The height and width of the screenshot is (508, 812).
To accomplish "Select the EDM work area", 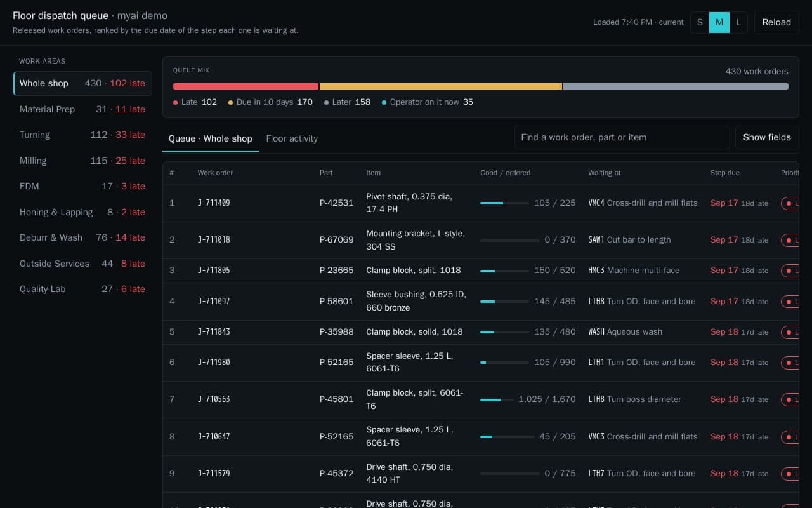I will (82, 186).
